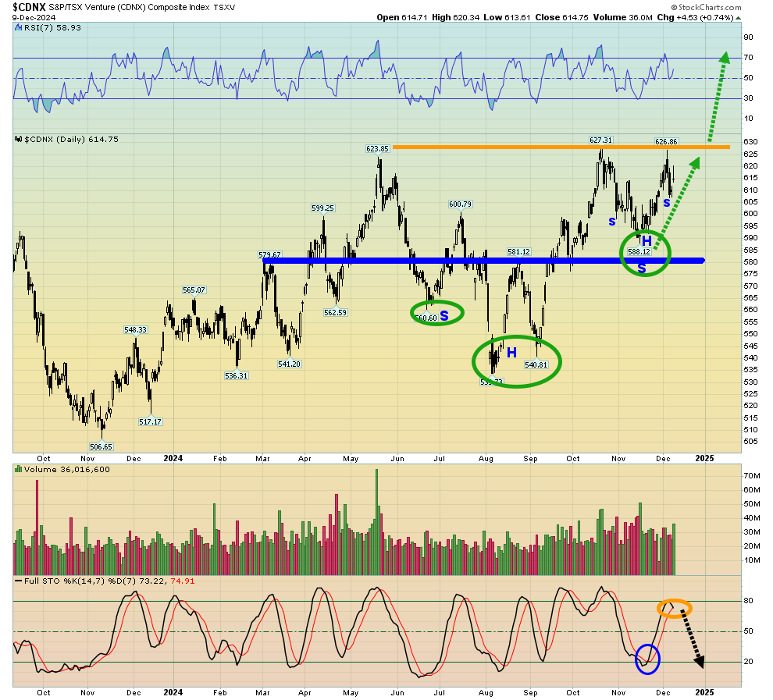Select the orange ellipse on the stochastic oscillator
The height and width of the screenshot is (700, 773).
point(674,606)
